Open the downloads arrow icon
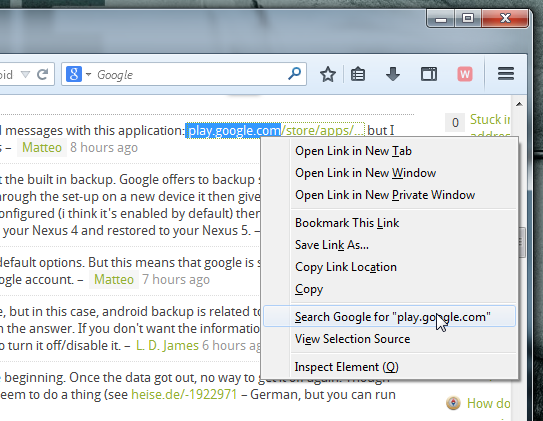The width and height of the screenshot is (543, 421). (393, 74)
